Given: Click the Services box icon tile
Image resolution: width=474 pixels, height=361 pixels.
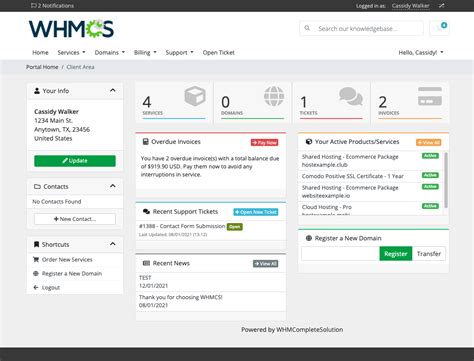Looking at the screenshot, I should point(173,102).
